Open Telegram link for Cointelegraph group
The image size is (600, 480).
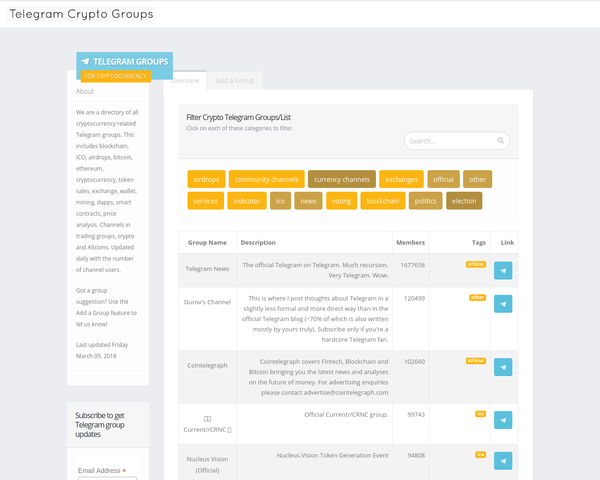click(504, 367)
